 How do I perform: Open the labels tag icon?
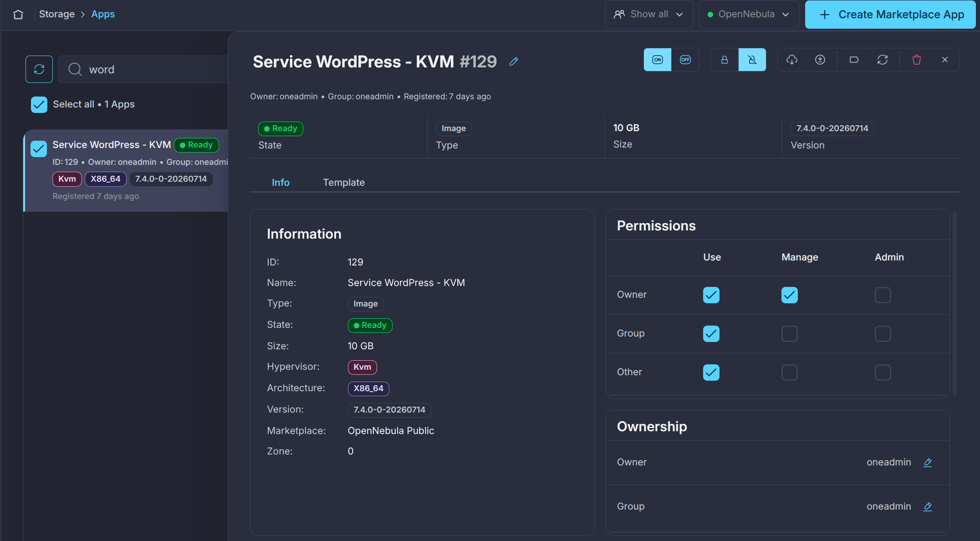point(854,60)
